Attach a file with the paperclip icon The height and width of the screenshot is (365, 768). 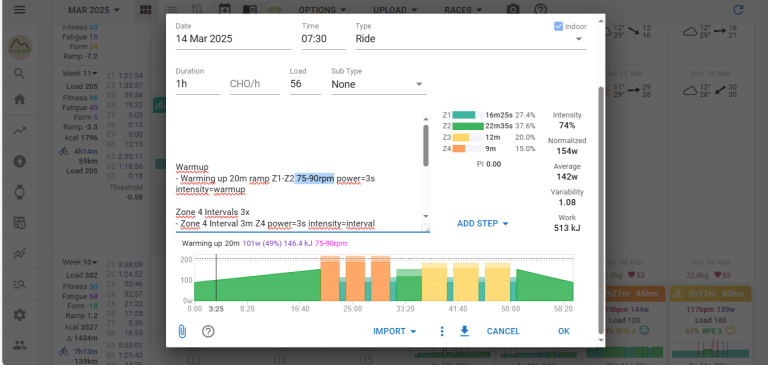182,332
